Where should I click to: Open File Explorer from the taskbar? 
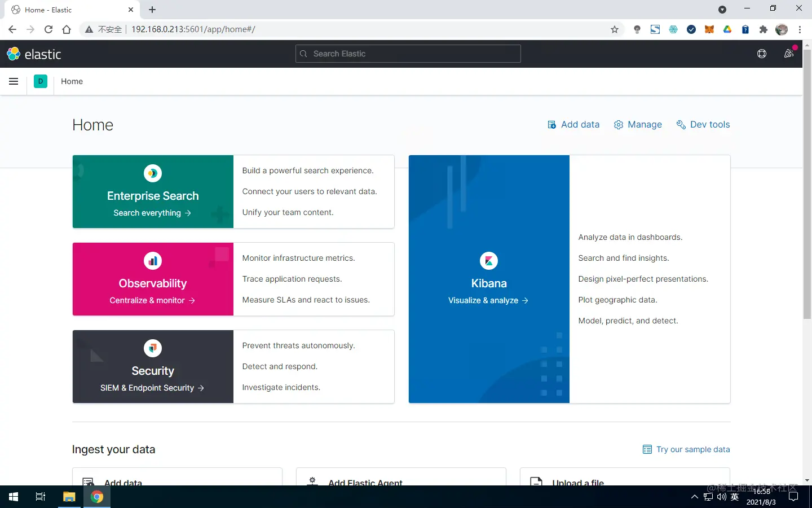(x=69, y=497)
